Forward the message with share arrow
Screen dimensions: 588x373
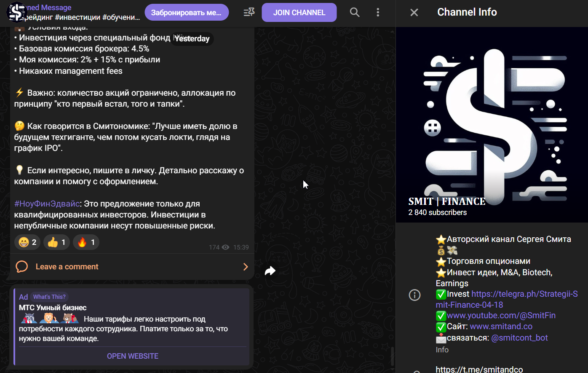point(270,271)
